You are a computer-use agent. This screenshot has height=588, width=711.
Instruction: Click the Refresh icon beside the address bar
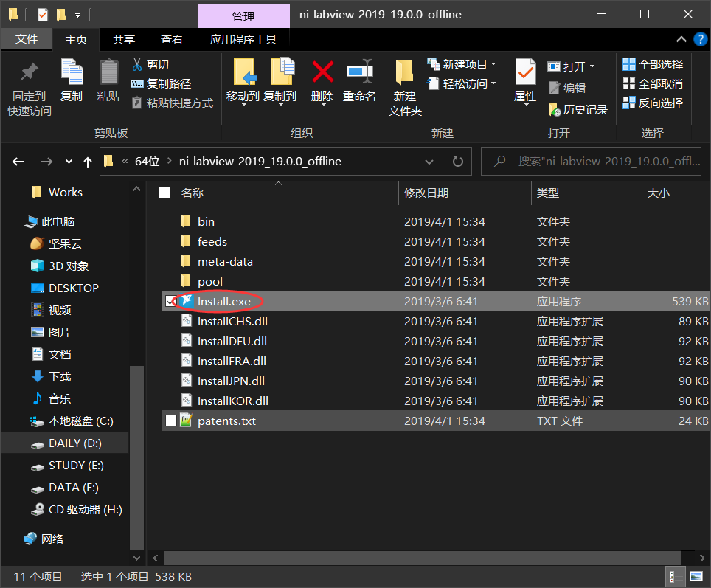pos(457,162)
